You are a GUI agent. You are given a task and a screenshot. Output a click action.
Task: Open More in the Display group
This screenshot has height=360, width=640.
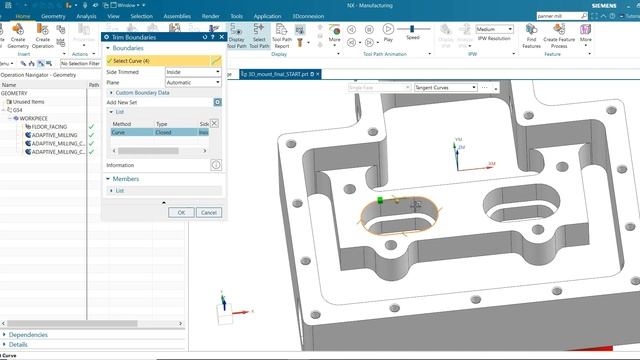(335, 34)
